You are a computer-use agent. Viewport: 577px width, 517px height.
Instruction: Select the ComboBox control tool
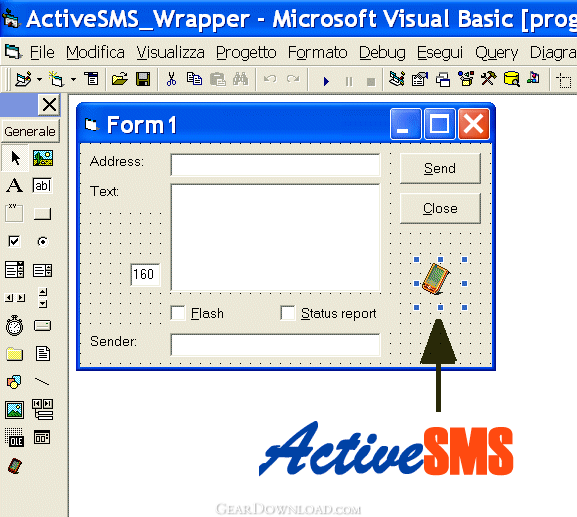(14, 270)
